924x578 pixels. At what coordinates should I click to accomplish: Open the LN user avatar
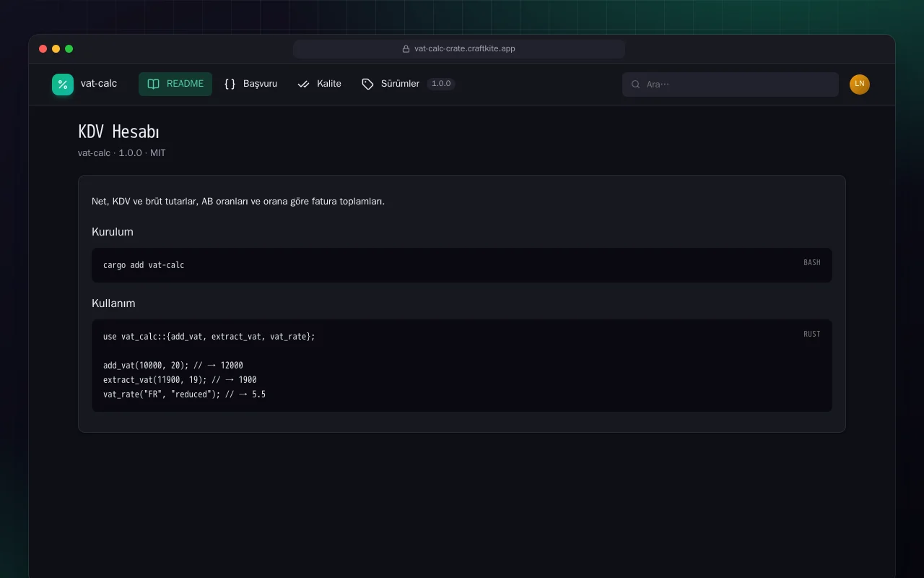(860, 85)
